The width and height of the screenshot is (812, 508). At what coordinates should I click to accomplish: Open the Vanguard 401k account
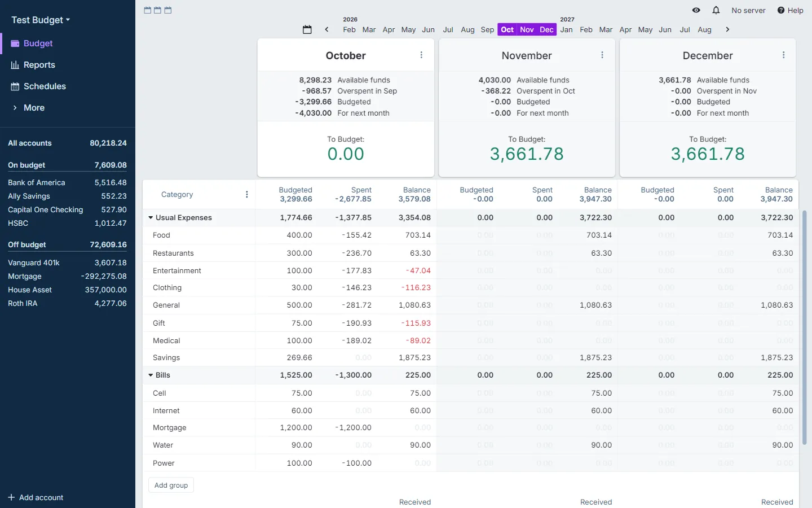[68, 262]
